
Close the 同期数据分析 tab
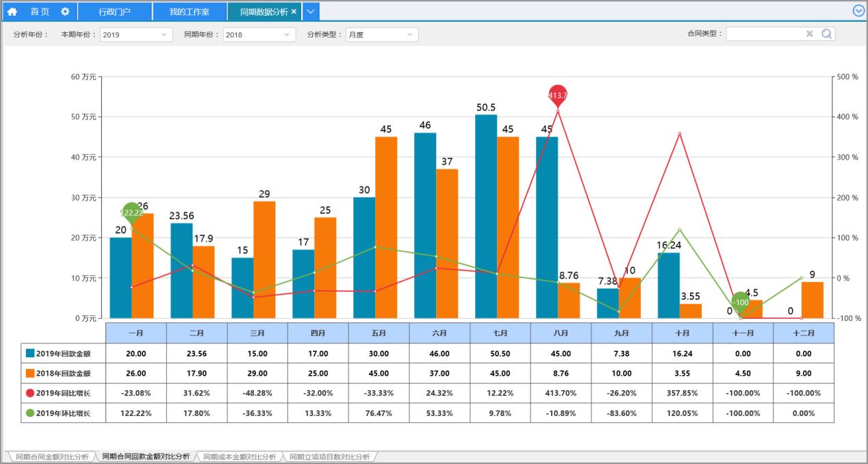[x=294, y=12]
